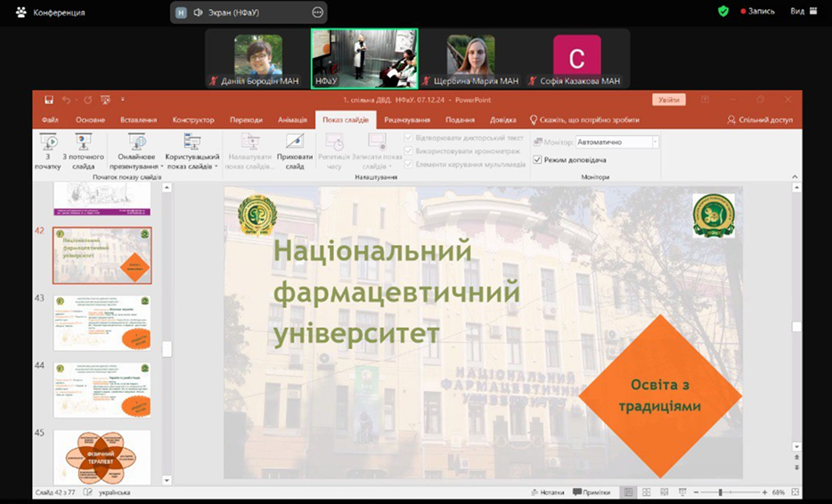The image size is (832, 504).
Task: Collapse the ribbon with the chevron arrow
Action: tap(795, 176)
